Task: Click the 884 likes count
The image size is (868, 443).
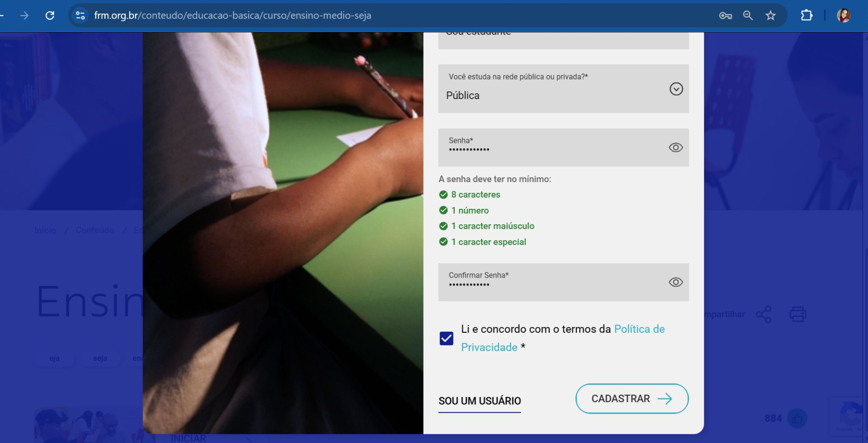Action: [773, 419]
